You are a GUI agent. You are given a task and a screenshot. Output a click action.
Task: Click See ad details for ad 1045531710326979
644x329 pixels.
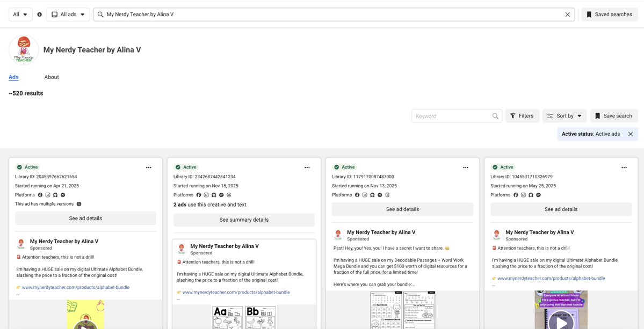click(561, 209)
